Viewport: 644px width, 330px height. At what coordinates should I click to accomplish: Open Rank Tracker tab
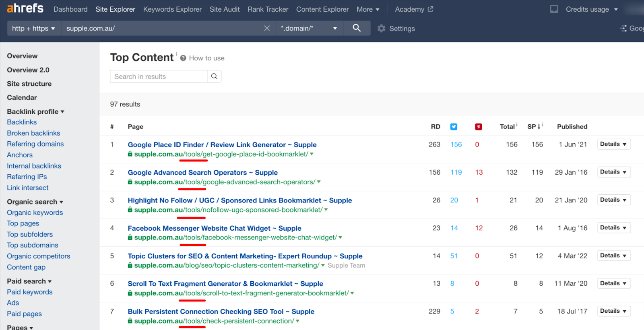(268, 9)
